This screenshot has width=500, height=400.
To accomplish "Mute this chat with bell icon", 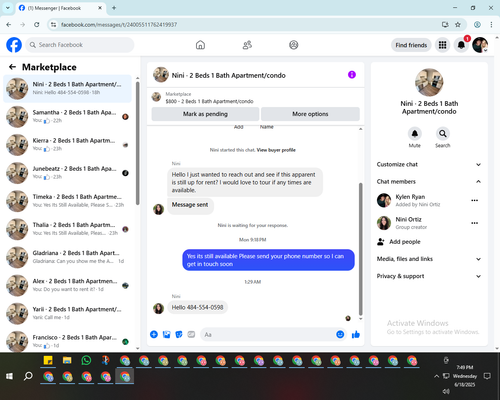I will (x=415, y=134).
